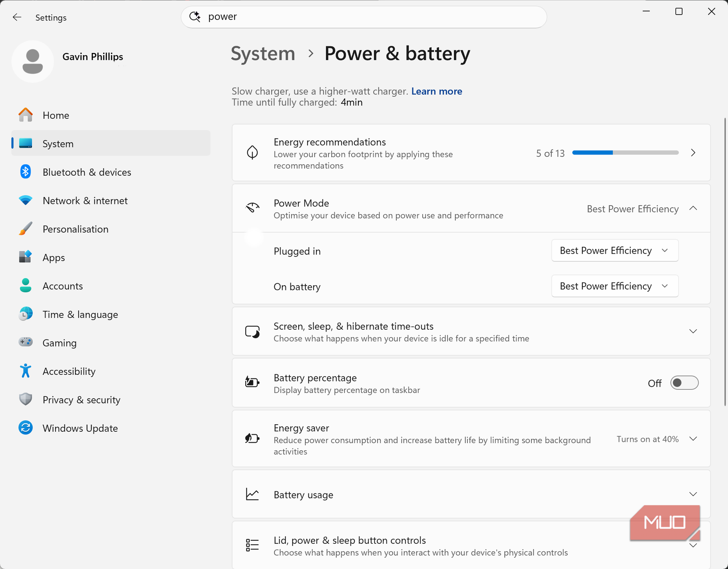Open Privacy & security settings
The height and width of the screenshot is (569, 728).
point(111,400)
